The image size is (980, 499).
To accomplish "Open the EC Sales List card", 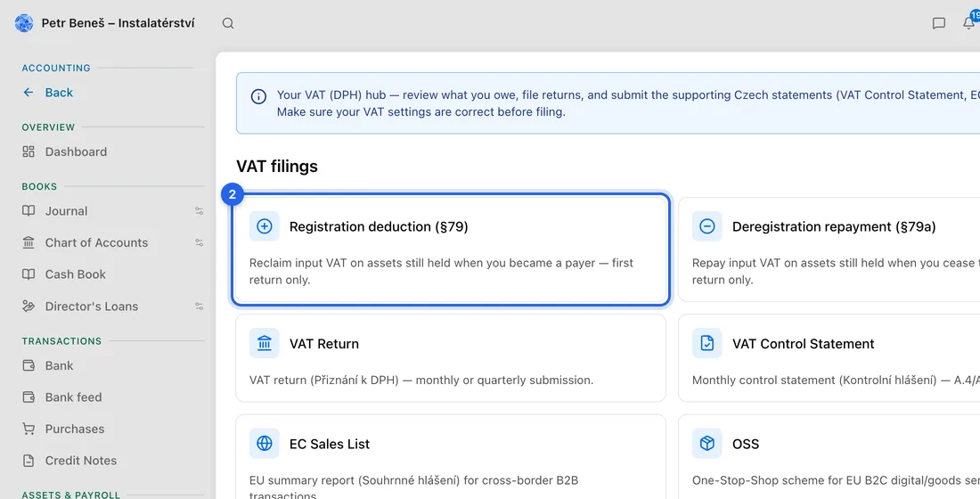I will tap(451, 457).
